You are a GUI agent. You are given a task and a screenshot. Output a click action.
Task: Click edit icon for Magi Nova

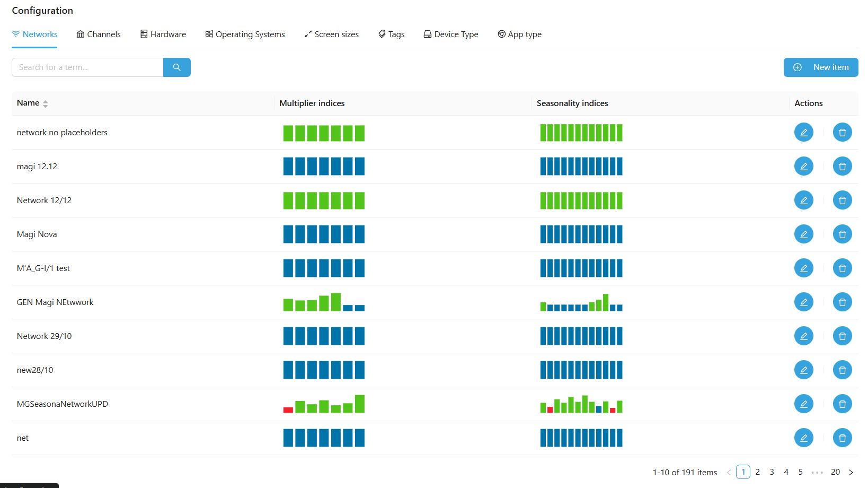click(x=803, y=234)
